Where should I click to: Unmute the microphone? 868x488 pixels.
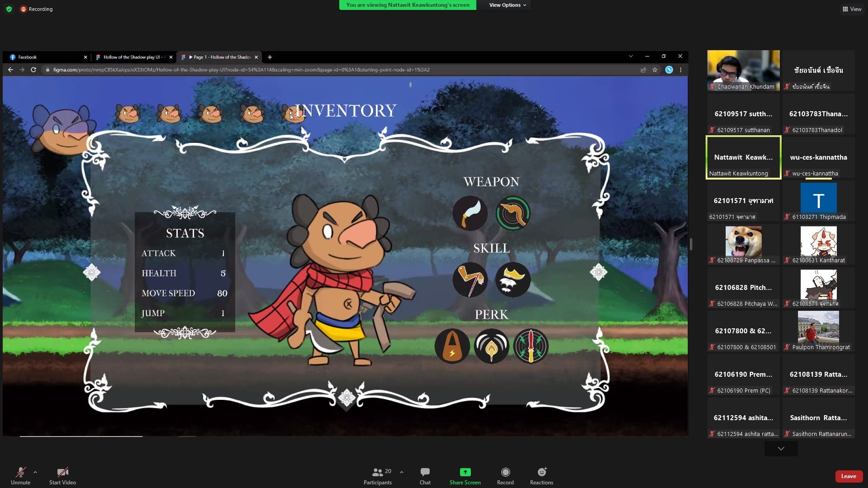20,476
